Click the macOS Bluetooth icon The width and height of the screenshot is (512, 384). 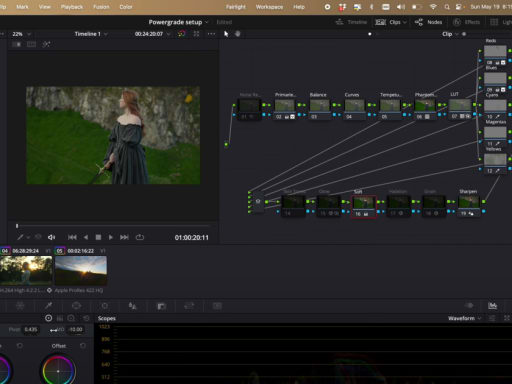coord(372,7)
